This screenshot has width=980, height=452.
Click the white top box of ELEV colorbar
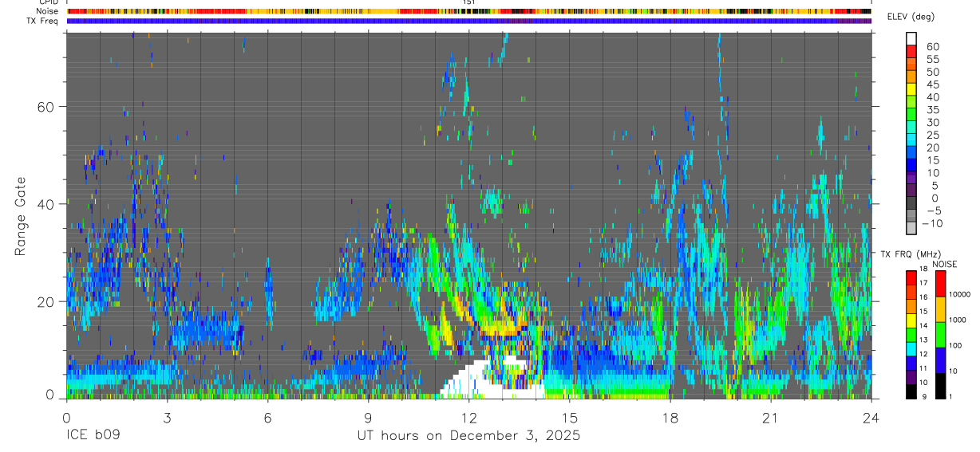911,37
